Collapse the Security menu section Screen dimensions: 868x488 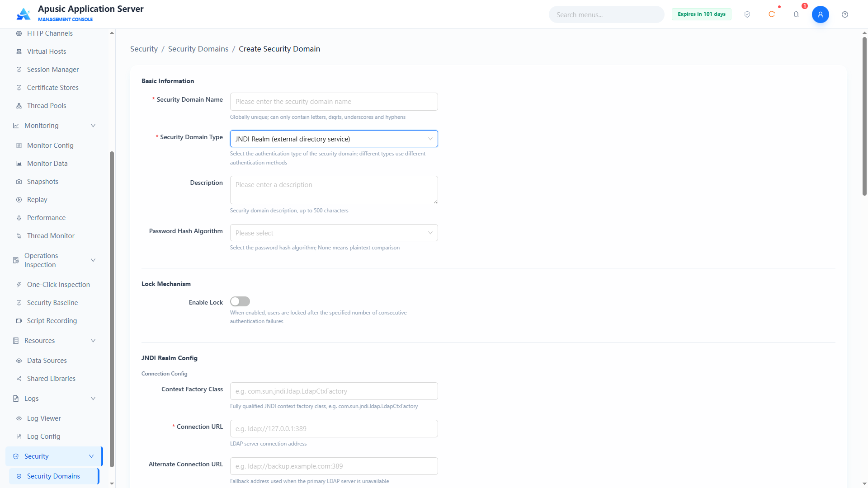91,456
